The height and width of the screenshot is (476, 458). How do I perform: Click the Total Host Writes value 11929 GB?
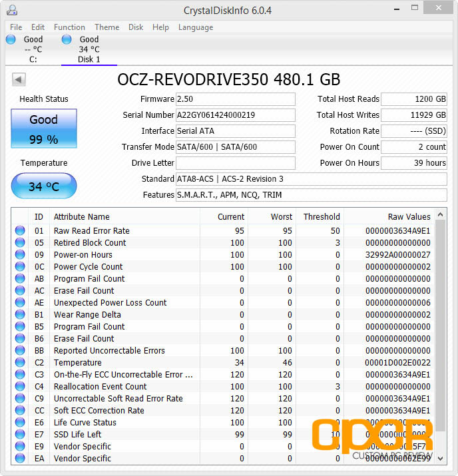click(414, 115)
